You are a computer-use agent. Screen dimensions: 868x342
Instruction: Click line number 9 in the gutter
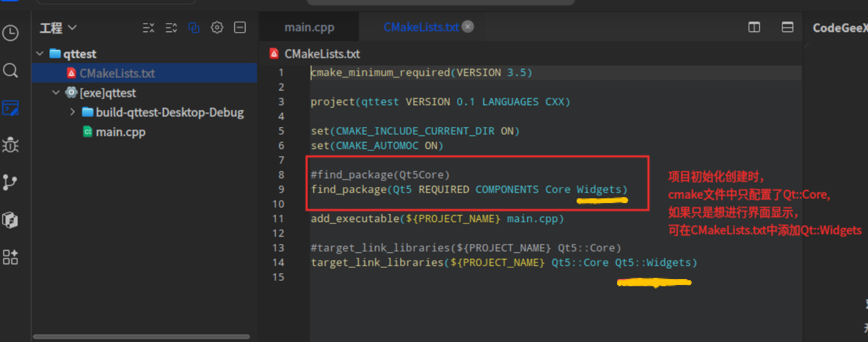click(x=281, y=189)
